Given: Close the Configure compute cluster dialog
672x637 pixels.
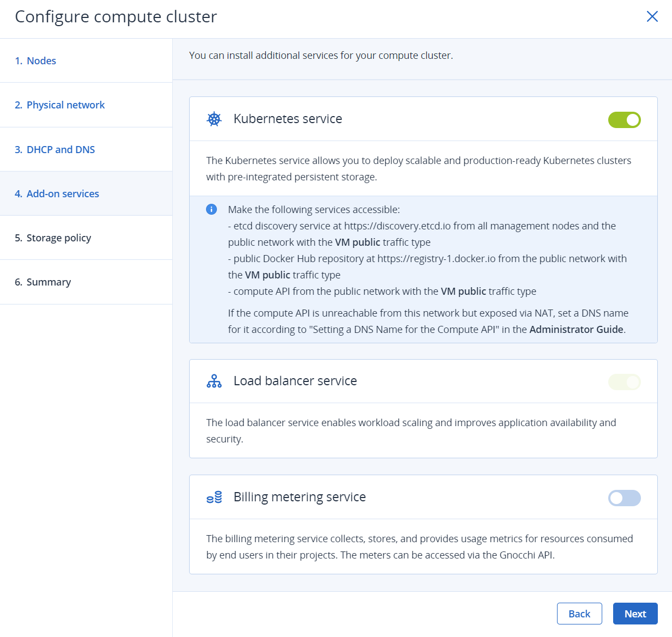Looking at the screenshot, I should pos(652,16).
